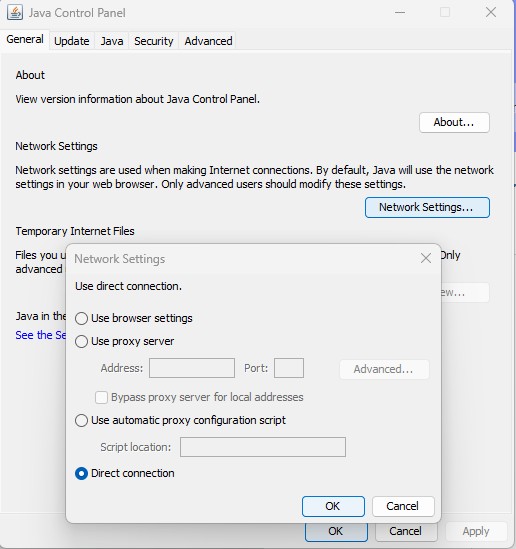The width and height of the screenshot is (516, 549).
Task: Click the Use direct connection. text
Action: point(128,286)
